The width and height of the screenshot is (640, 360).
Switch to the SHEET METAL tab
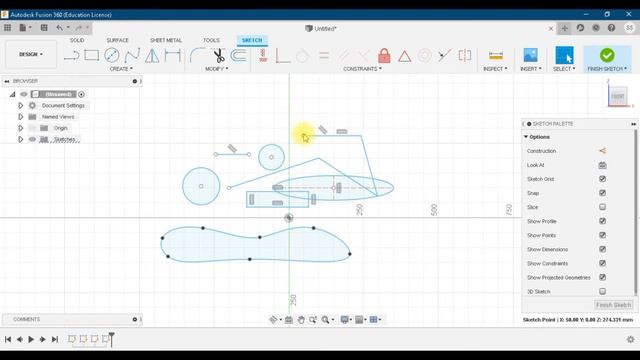[165, 40]
